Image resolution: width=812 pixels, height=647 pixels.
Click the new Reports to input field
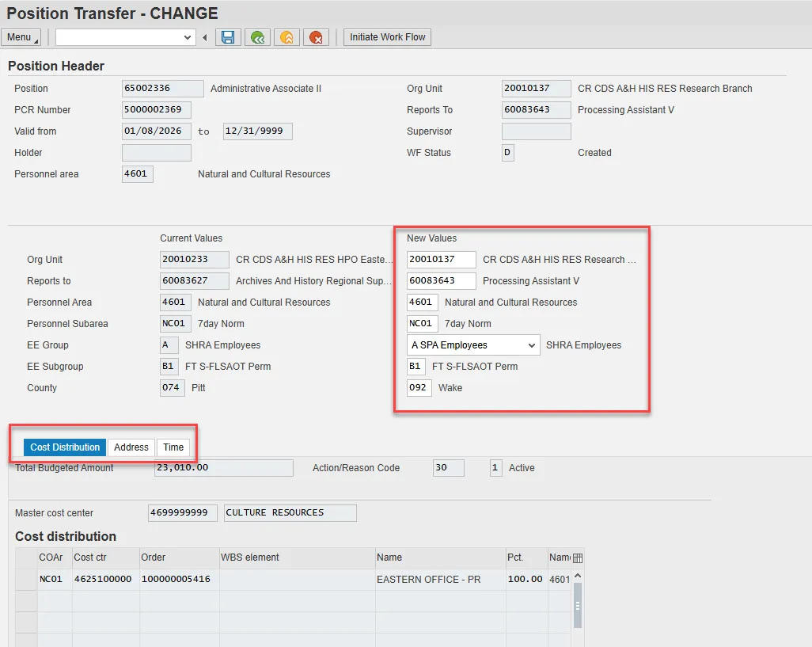441,281
